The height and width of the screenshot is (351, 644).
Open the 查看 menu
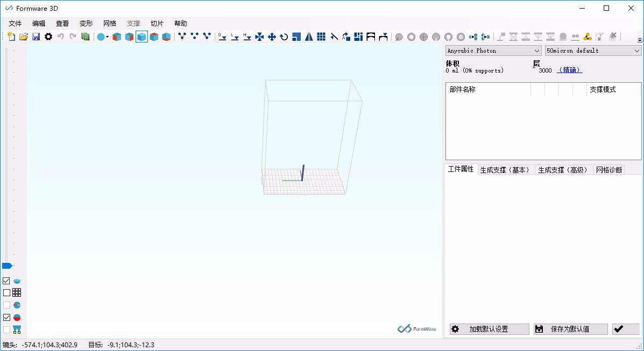pyautogui.click(x=62, y=24)
